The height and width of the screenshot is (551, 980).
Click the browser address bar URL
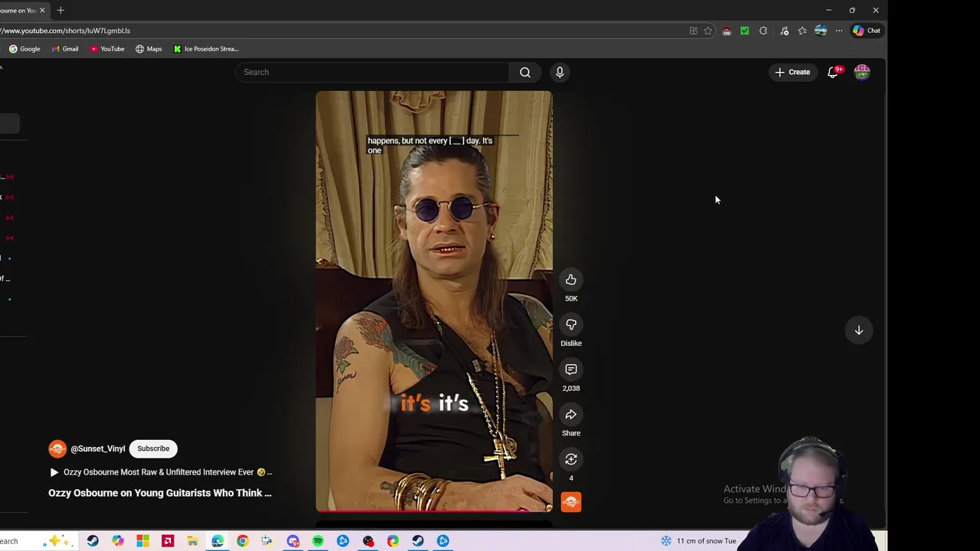click(65, 31)
